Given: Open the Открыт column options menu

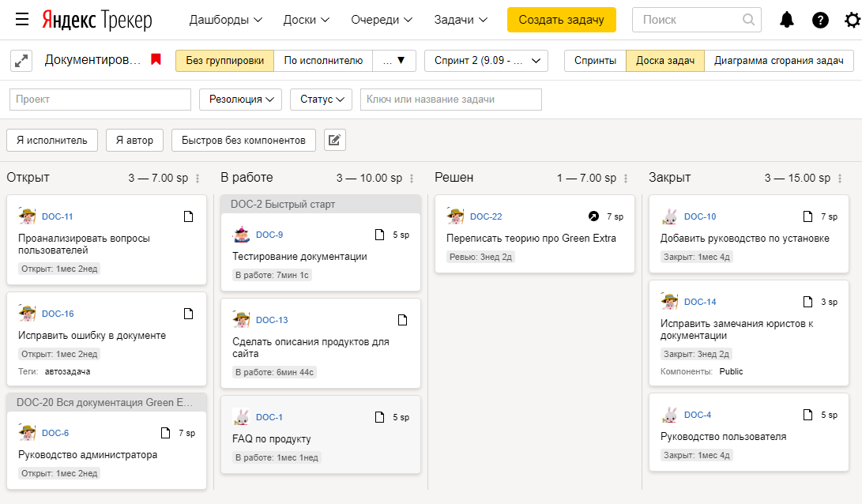Looking at the screenshot, I should [198, 178].
